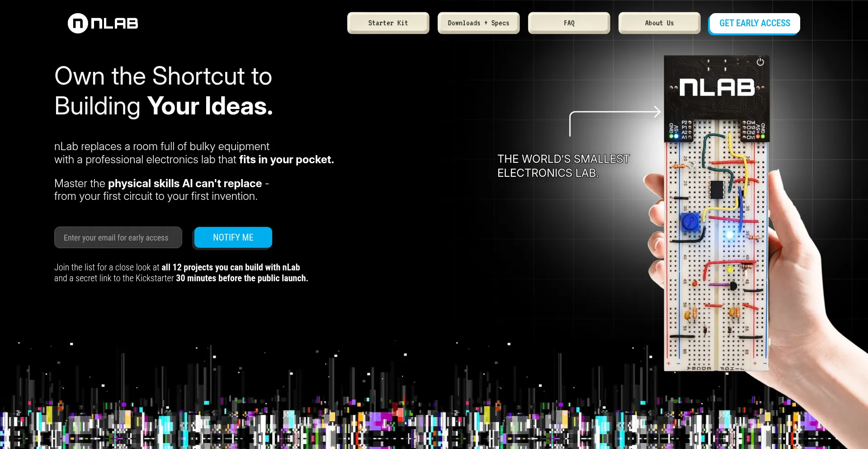868x449 pixels.
Task: Open the Starter Kit page
Action: pos(388,23)
